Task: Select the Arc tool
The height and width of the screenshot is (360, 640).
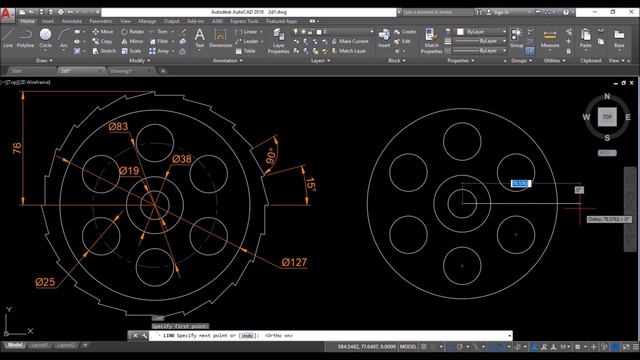Action: 64,38
